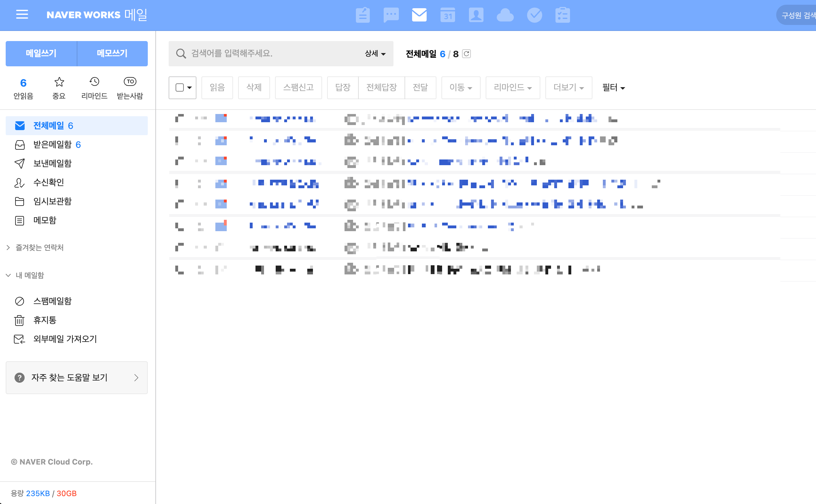
Task: Click the refresh icon beside mail count
Action: click(x=466, y=54)
